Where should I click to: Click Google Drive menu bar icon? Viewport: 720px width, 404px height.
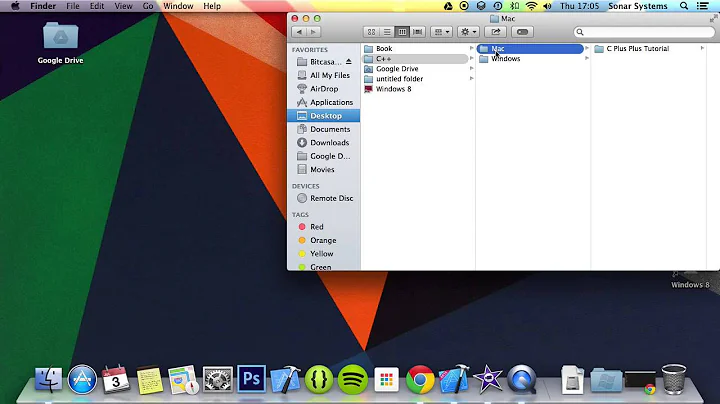pyautogui.click(x=448, y=6)
